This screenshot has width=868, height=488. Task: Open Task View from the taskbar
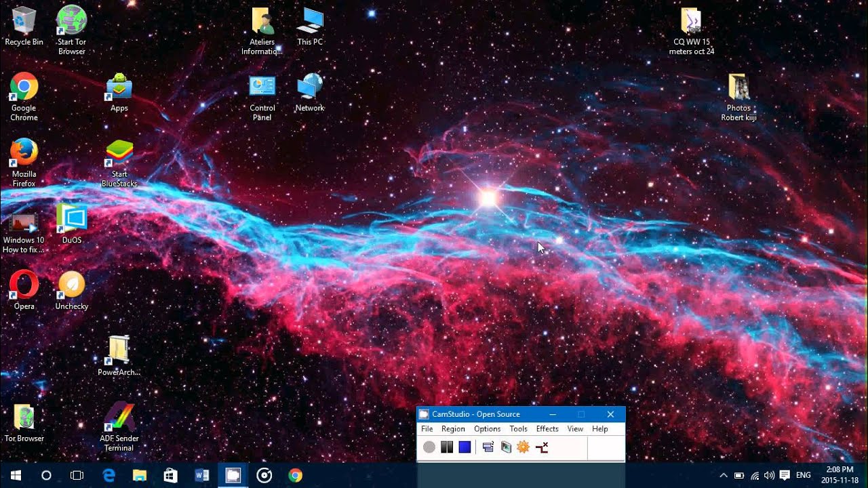pos(77,475)
